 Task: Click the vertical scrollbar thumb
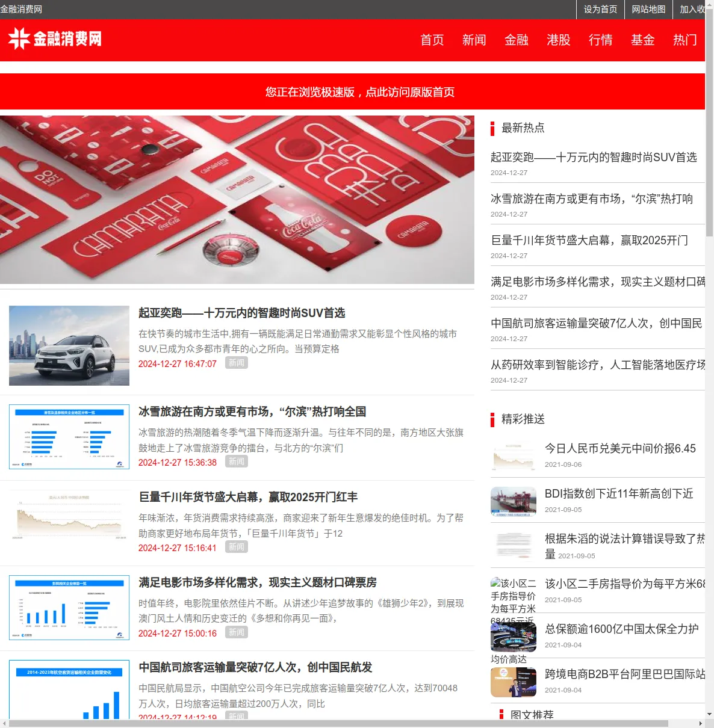709,123
